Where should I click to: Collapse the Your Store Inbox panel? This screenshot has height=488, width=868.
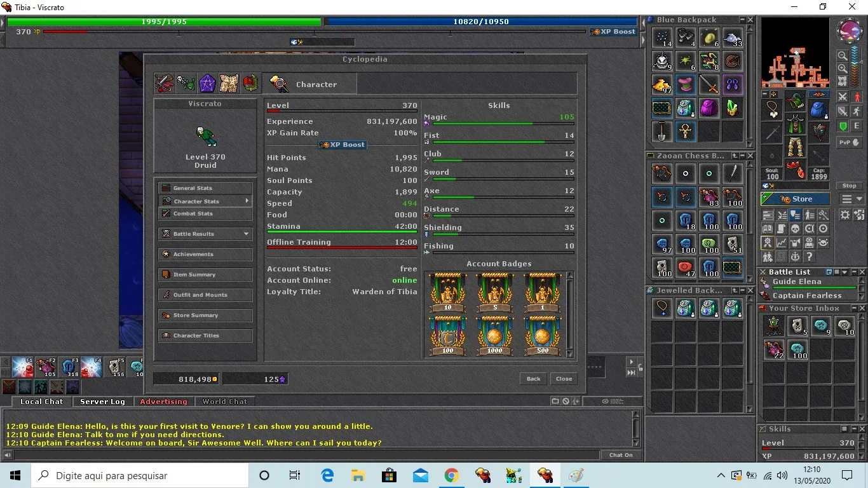[853, 308]
